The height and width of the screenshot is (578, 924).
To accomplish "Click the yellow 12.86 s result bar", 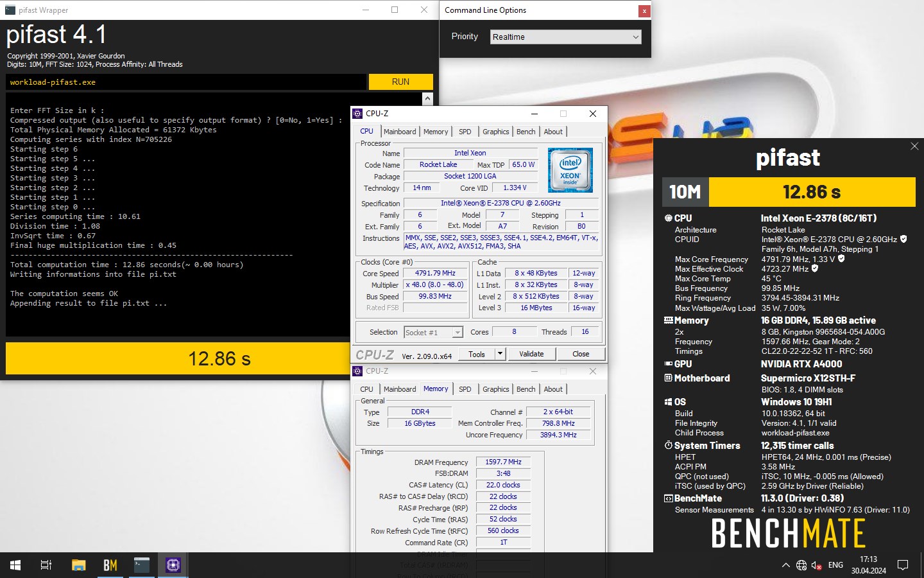I will point(178,358).
